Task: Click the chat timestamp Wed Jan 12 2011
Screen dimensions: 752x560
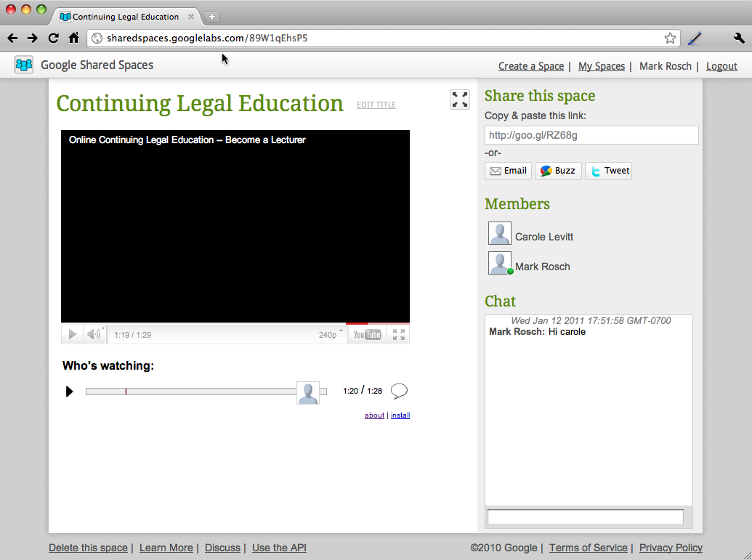Action: (x=591, y=321)
